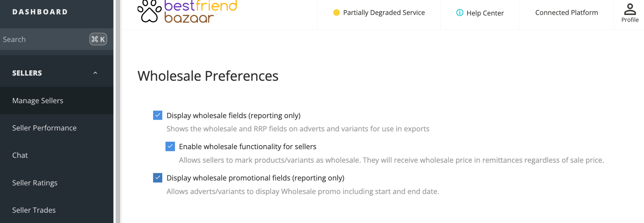This screenshot has width=644, height=223.
Task: Toggle Display wholesale promotional fields checkbox
Action: [x=158, y=178]
